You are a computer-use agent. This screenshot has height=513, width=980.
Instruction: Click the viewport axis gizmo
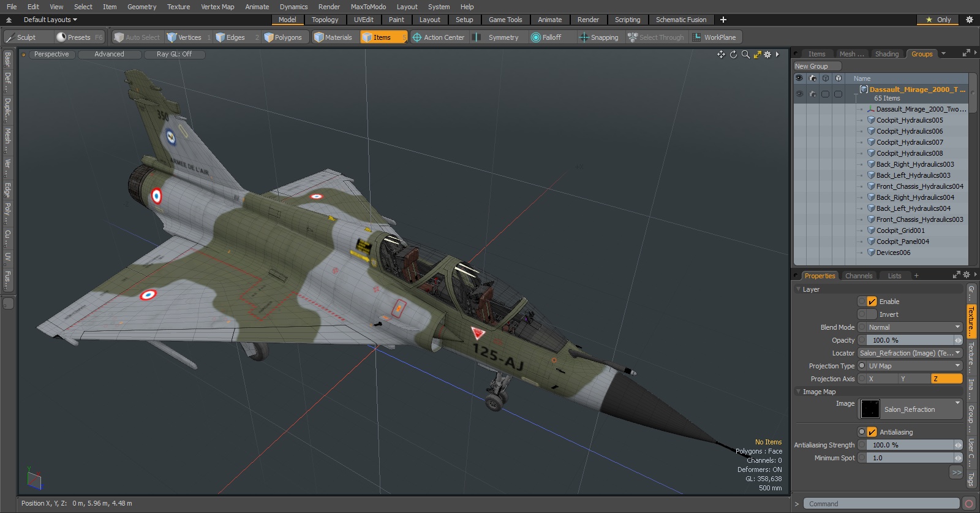point(34,479)
